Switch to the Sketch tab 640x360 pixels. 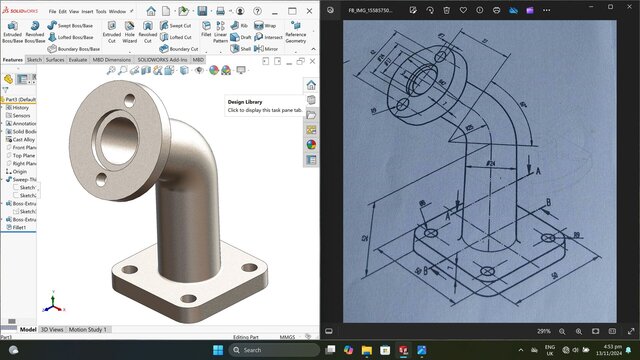point(34,60)
